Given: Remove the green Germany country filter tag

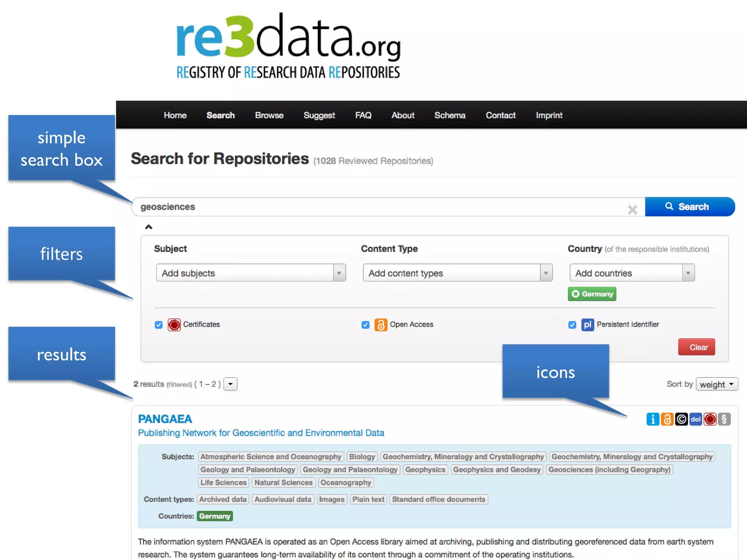Looking at the screenshot, I should (x=576, y=294).
